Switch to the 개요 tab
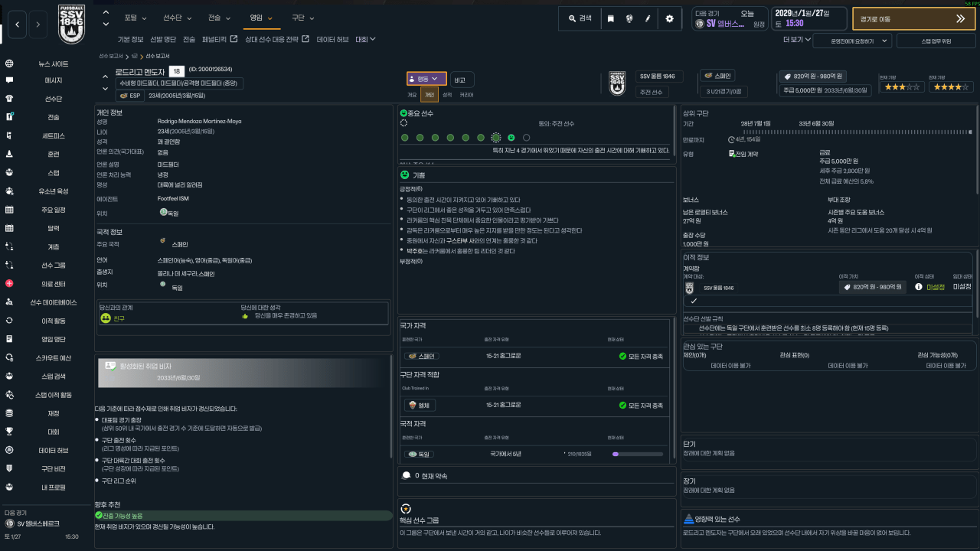 412,95
